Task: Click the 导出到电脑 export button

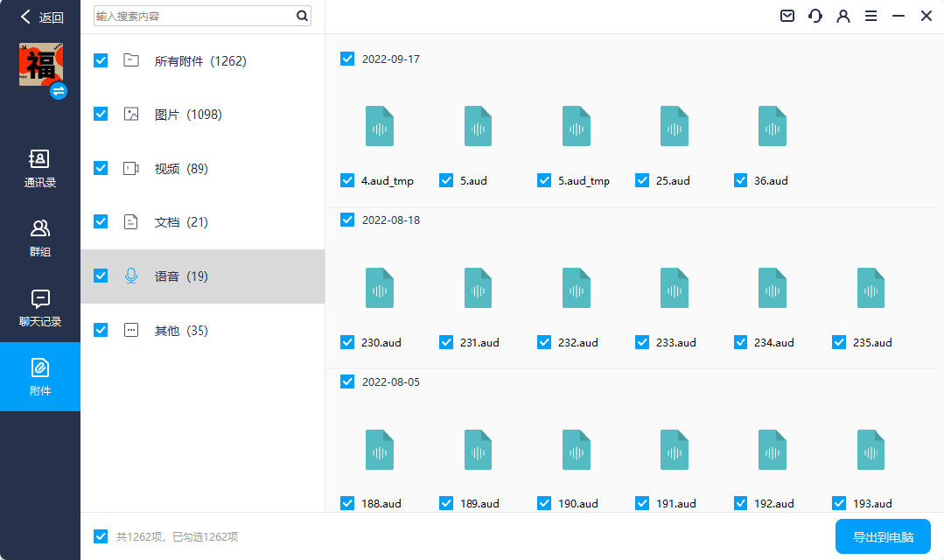Action: (883, 536)
